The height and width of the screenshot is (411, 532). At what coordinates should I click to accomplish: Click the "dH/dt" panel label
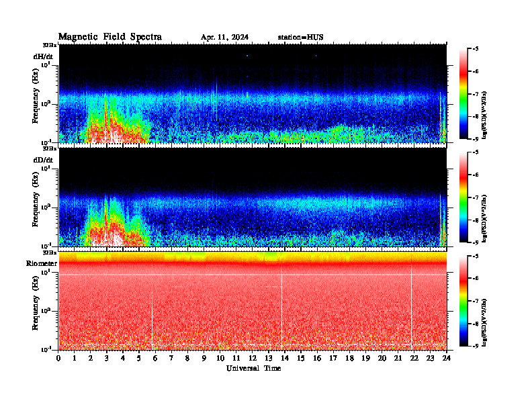pyautogui.click(x=43, y=56)
